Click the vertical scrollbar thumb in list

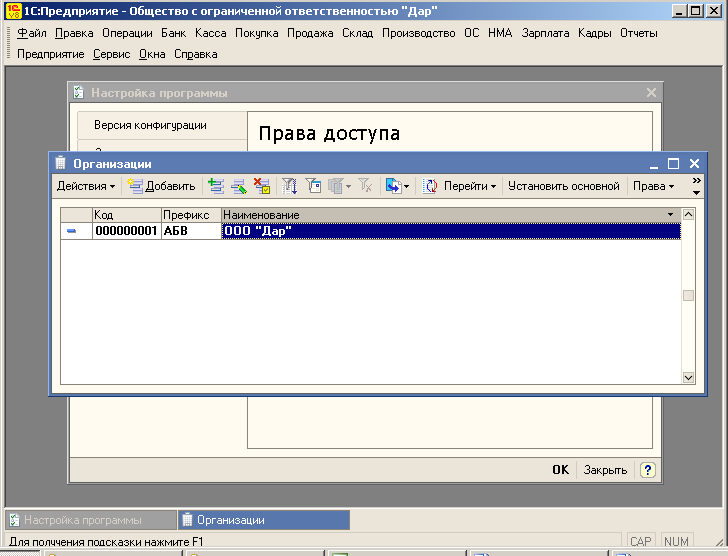688,296
